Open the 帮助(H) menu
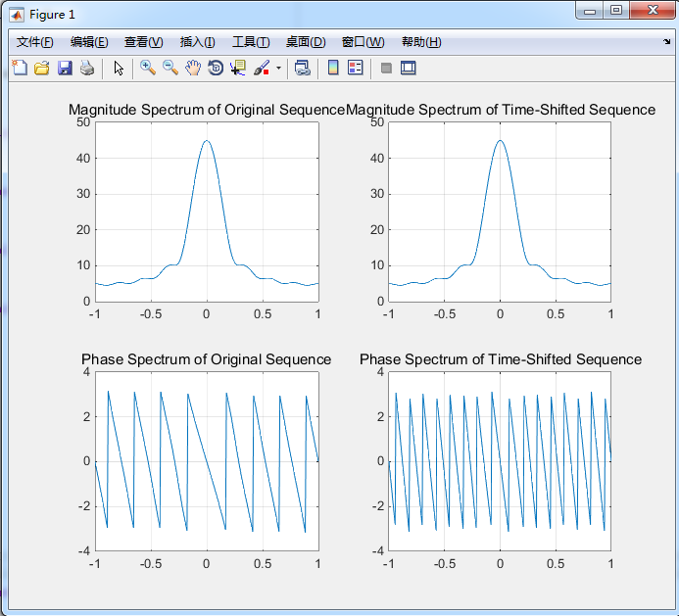 click(x=421, y=42)
